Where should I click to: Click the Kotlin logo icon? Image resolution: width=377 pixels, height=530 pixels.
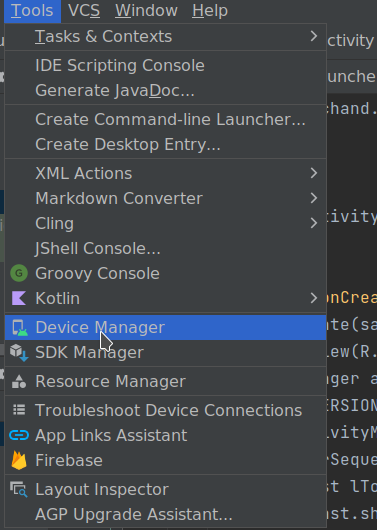tap(19, 298)
